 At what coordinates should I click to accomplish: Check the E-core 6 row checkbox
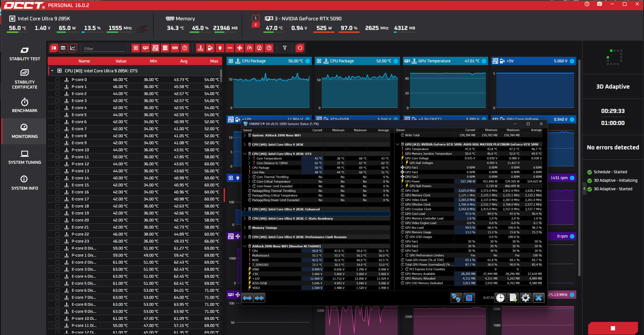pos(57,122)
